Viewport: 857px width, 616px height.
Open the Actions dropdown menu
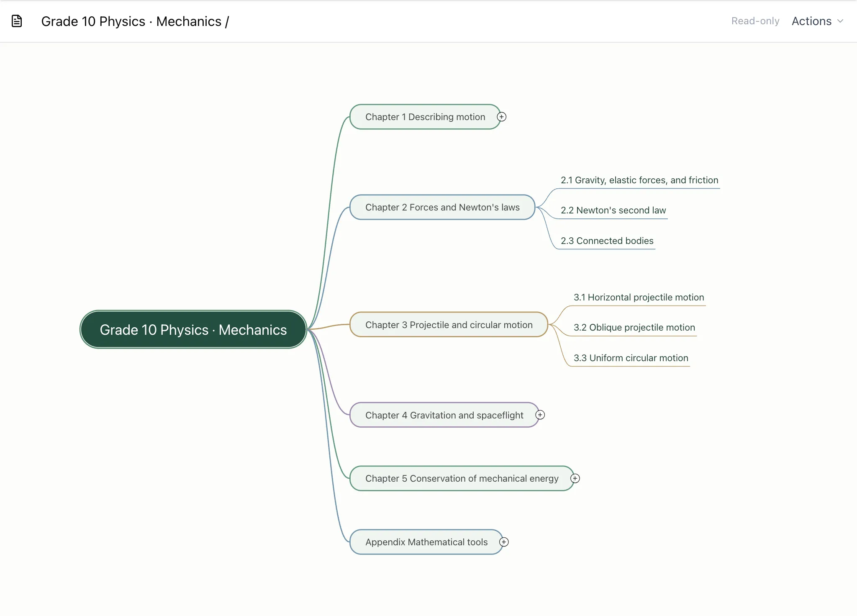tap(817, 21)
